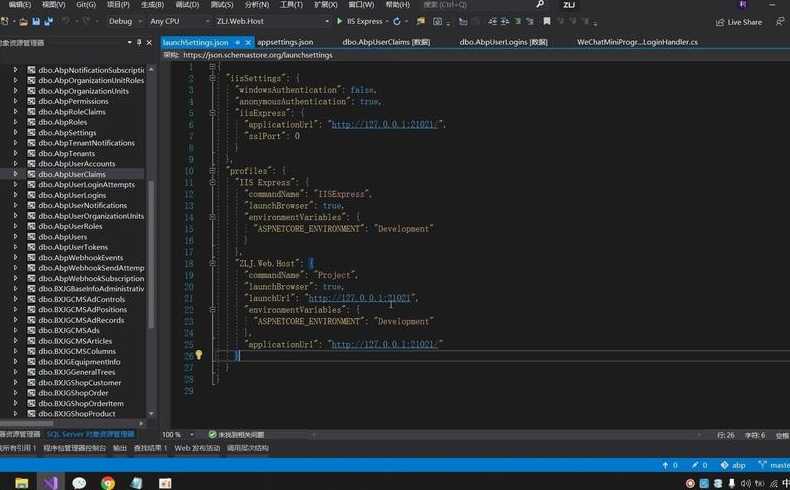Image resolution: width=790 pixels, height=490 pixels.
Task: Click the lightbulb quick actions icon on line 26
Action: 199,355
